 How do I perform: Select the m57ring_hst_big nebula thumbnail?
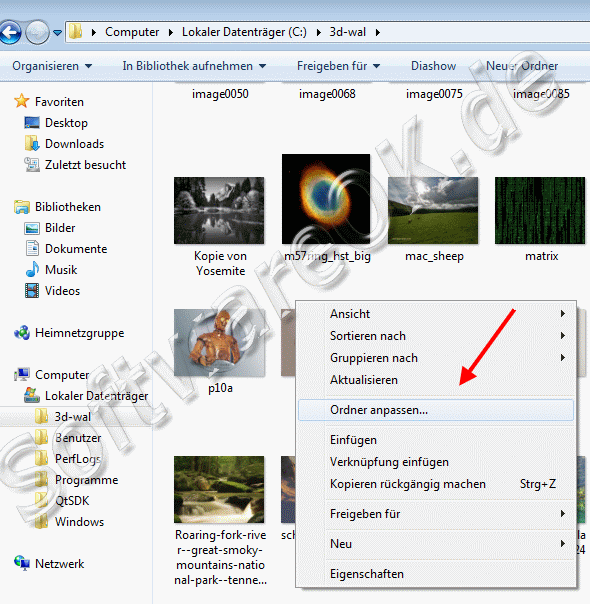coord(326,199)
